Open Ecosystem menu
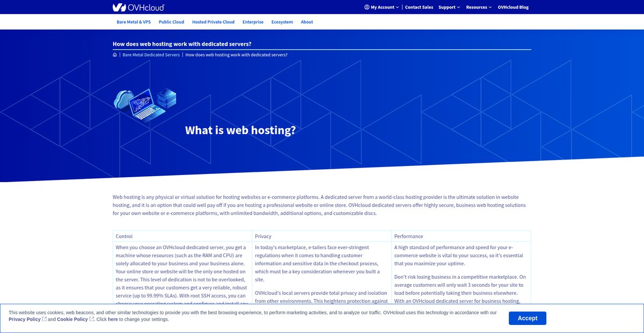644x333 pixels. click(282, 22)
